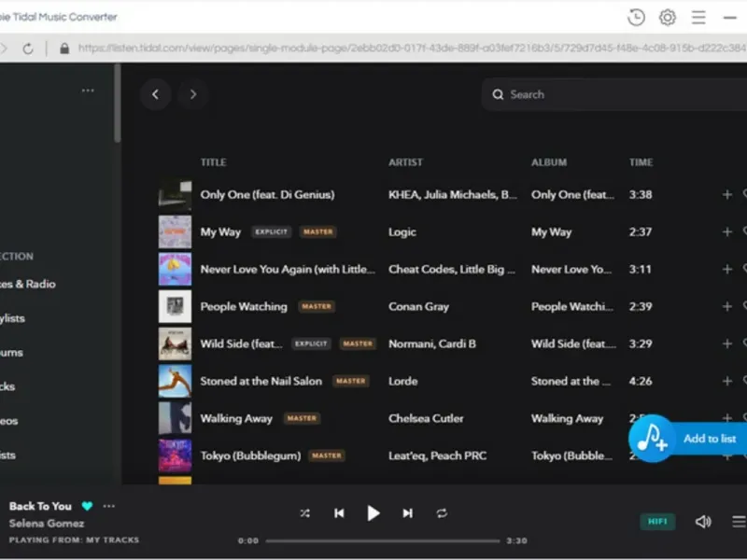747x560 pixels.
Task: Open the Artists sidebar item
Action: [7, 455]
